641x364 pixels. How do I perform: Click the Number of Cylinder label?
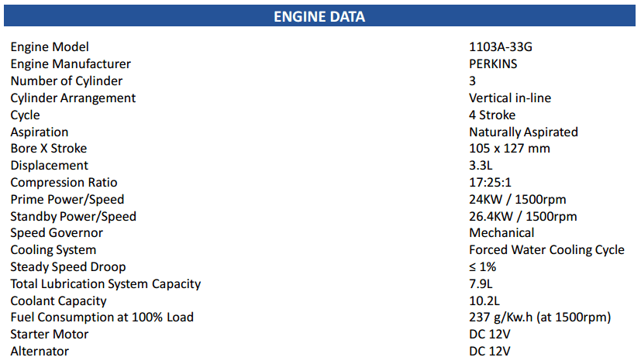pyautogui.click(x=66, y=81)
